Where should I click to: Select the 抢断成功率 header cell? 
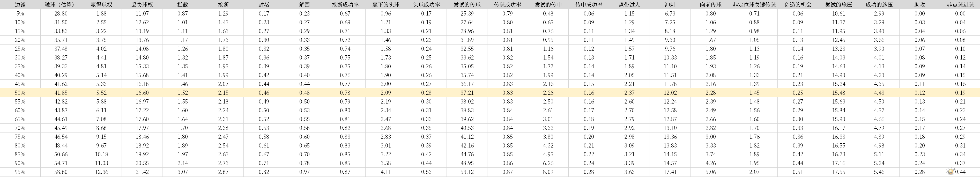(345, 5)
